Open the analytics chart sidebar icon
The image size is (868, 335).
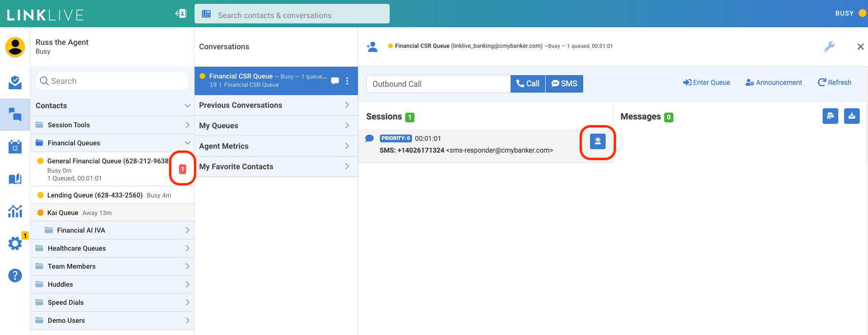(x=15, y=211)
